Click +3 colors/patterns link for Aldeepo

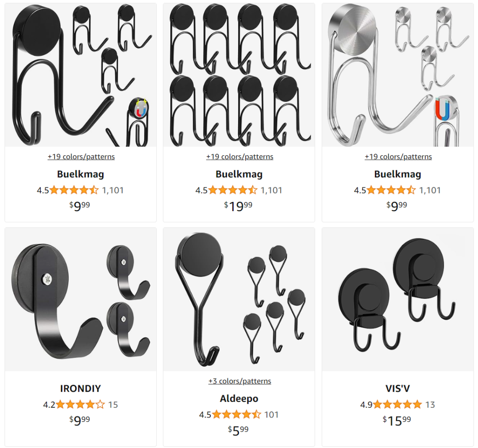239,381
